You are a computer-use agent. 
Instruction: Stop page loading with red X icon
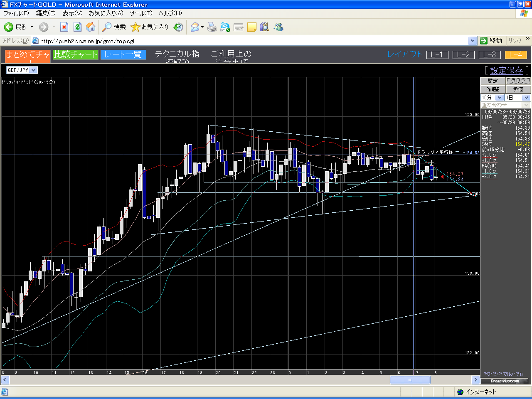64,27
